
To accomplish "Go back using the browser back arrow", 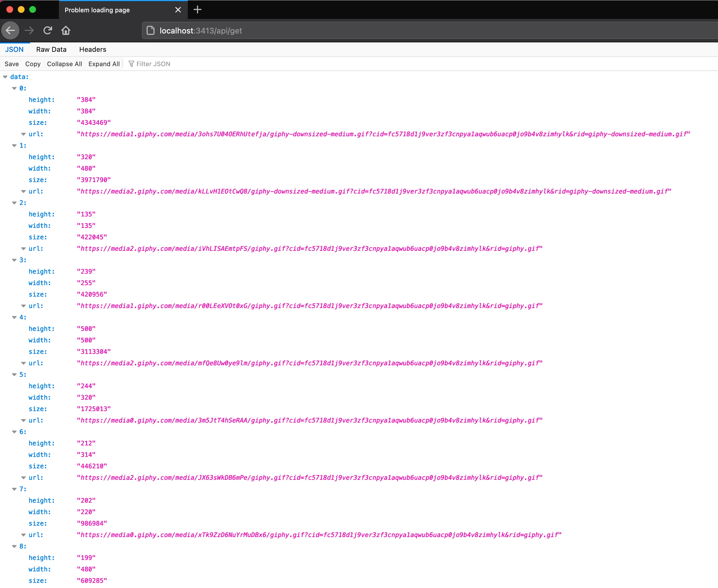I will [x=11, y=30].
